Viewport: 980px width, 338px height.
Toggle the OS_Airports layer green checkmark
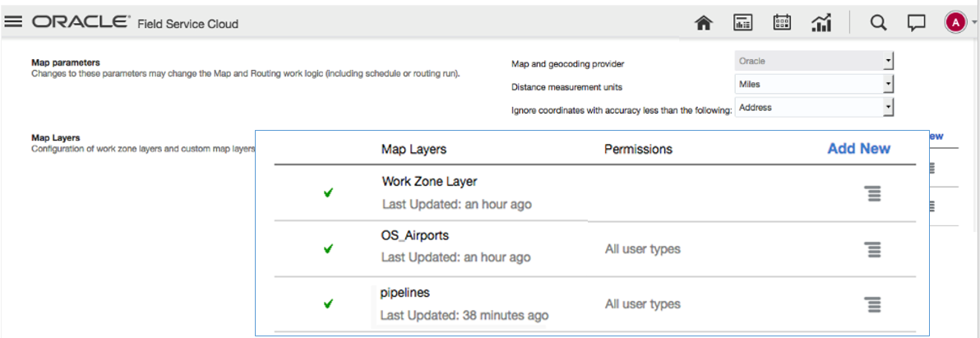point(328,248)
